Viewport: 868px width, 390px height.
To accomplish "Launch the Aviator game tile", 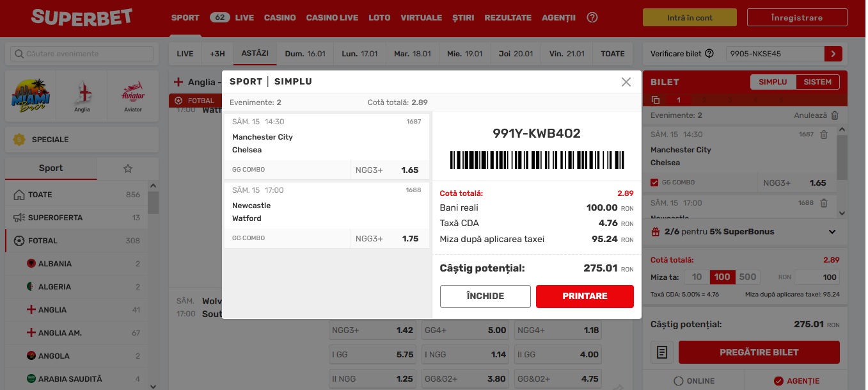I will [x=133, y=96].
